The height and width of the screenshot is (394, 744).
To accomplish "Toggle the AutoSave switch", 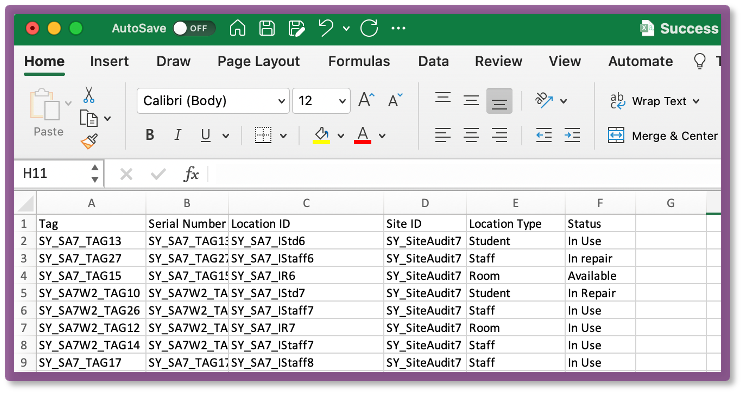I will click(x=194, y=28).
